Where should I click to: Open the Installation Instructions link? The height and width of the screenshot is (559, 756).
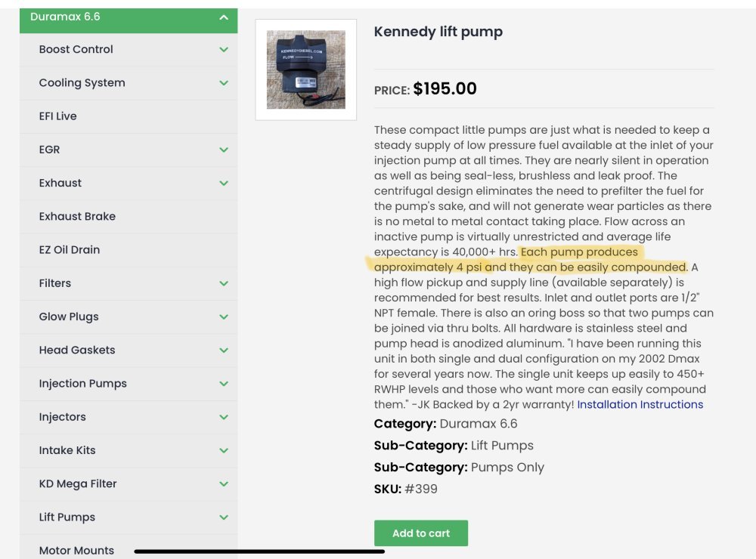(x=640, y=405)
